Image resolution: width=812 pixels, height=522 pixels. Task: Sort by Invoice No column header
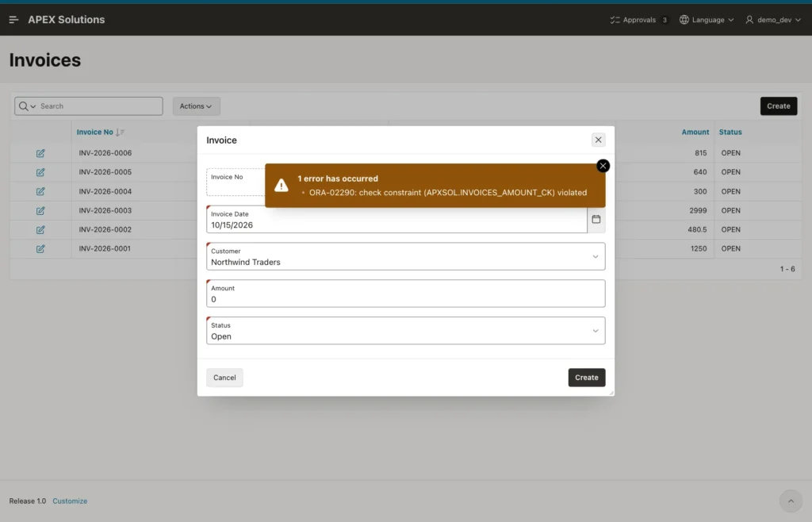(x=95, y=132)
